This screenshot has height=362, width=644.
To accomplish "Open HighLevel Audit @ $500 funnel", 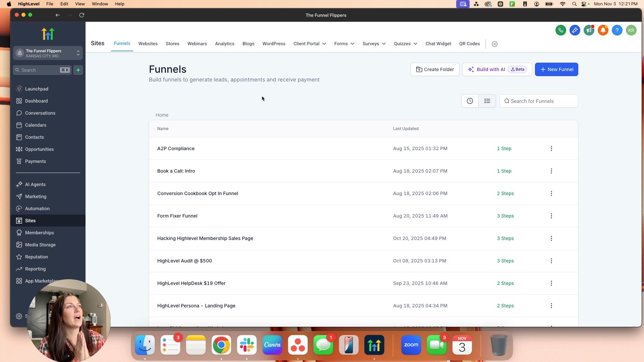I will coord(184,261).
